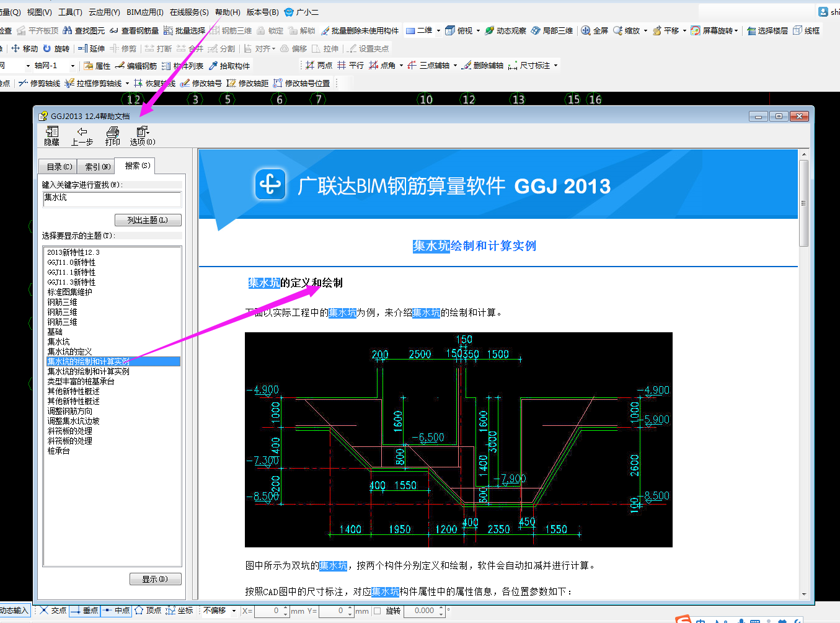Image resolution: width=840 pixels, height=623 pixels.
Task: Toggle 交点 intersection snap
Action: tap(53, 611)
